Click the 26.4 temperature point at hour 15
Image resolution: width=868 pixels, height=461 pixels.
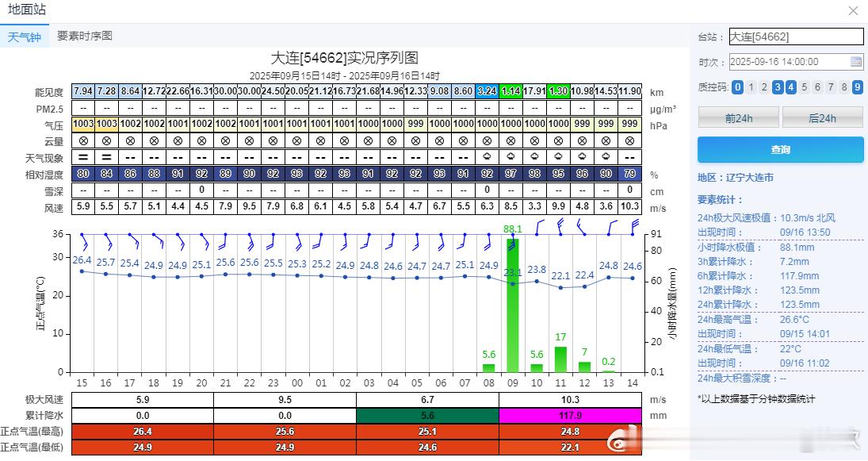point(82,271)
